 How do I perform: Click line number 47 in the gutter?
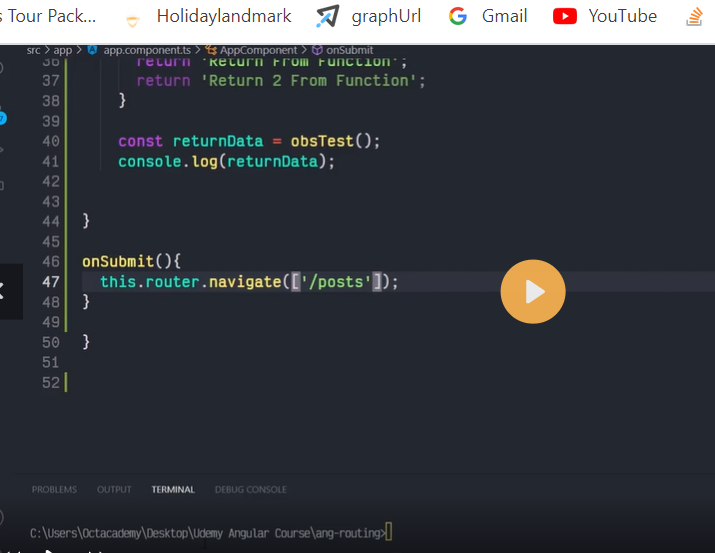pos(51,282)
